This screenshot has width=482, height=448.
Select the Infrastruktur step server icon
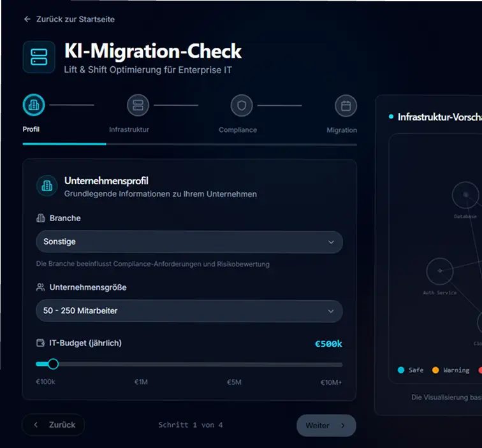pyautogui.click(x=138, y=105)
